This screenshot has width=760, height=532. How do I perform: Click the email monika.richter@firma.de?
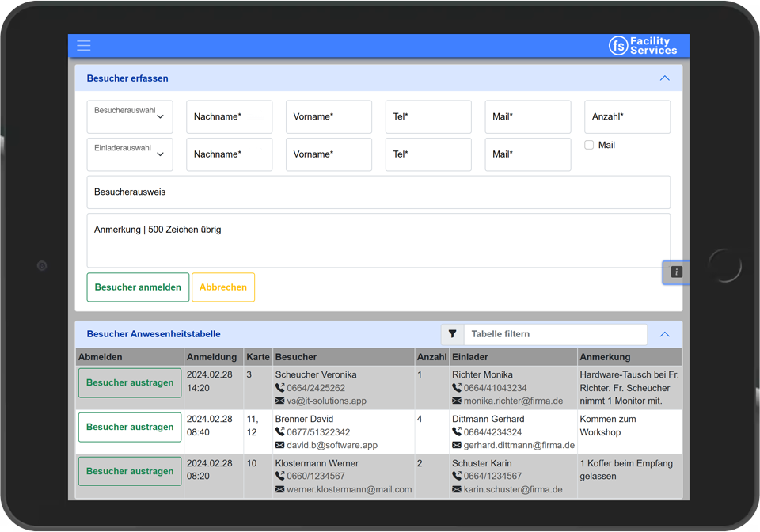513,401
